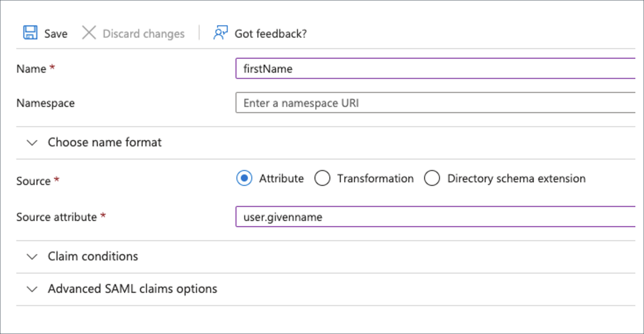Click the Attribute radio label text
The width and height of the screenshot is (644, 334).
click(281, 179)
